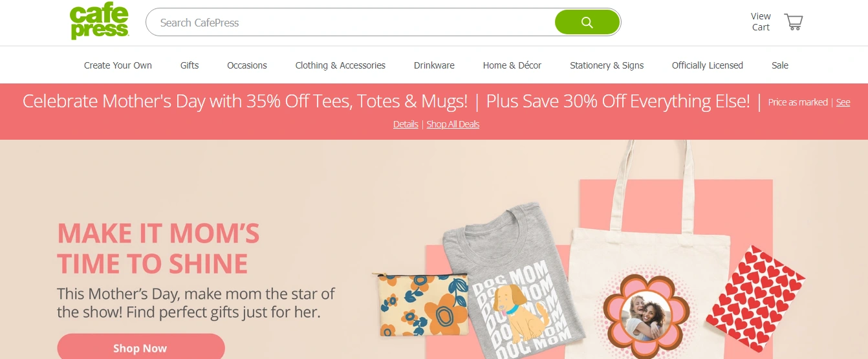868x359 pixels.
Task: Select the Officially Licensed menu item
Action: [x=708, y=65]
